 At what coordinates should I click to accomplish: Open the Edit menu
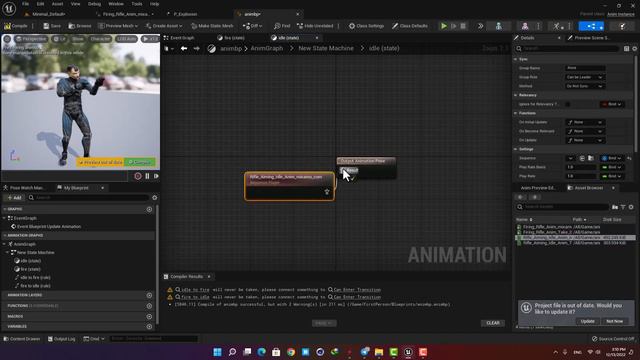(x=40, y=4)
